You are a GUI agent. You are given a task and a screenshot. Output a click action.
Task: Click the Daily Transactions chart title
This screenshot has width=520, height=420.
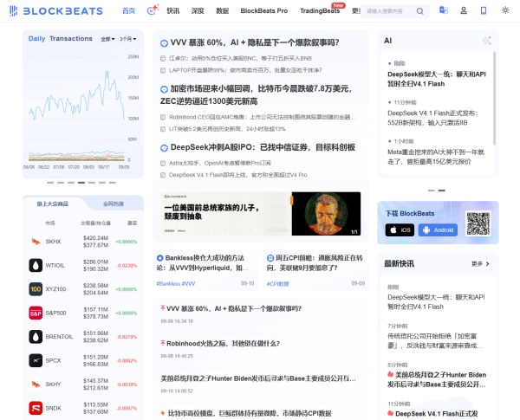[x=61, y=39]
